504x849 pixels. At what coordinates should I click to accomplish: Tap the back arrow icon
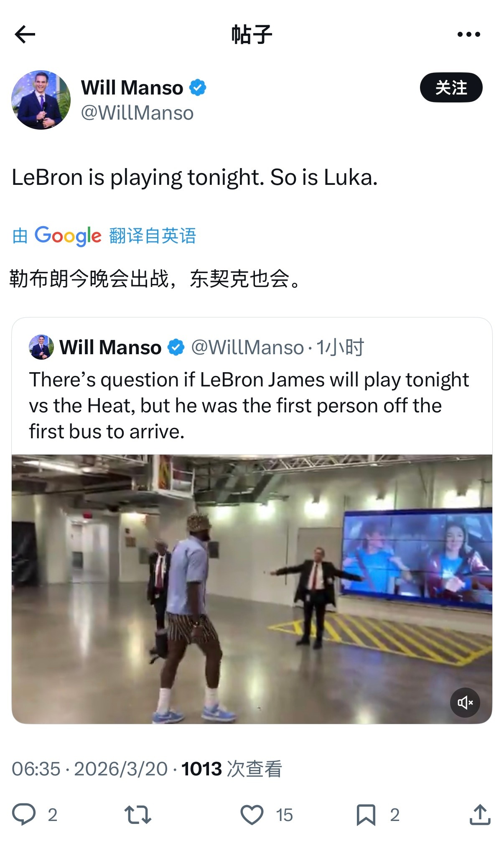25,34
